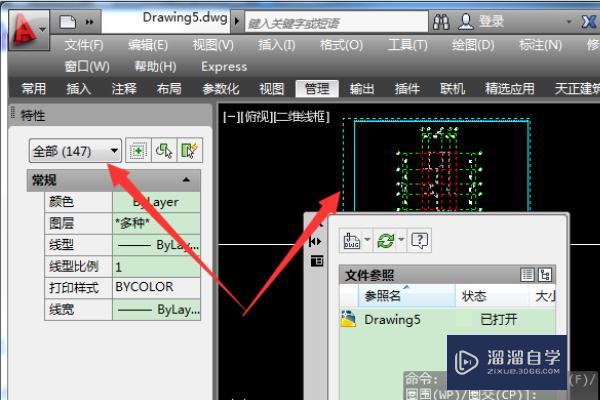Open the 标注(N) menu

[x=540, y=46]
